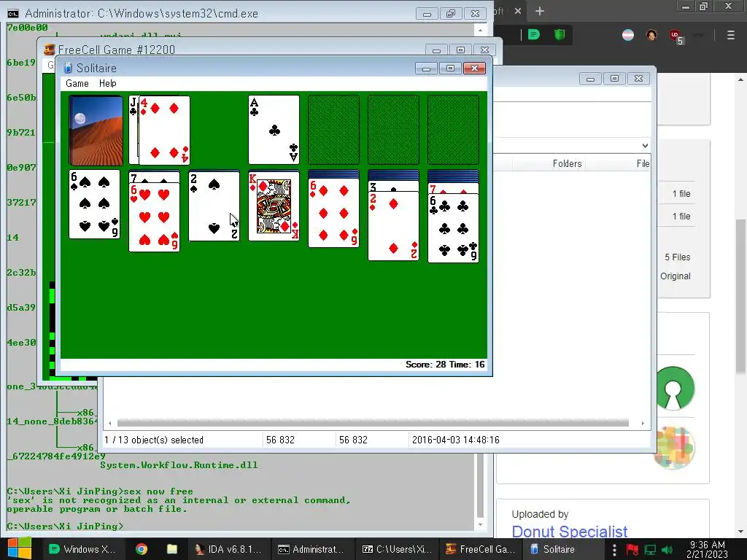
Task: Click the cmd window scroll down arrow
Action: tap(480, 524)
